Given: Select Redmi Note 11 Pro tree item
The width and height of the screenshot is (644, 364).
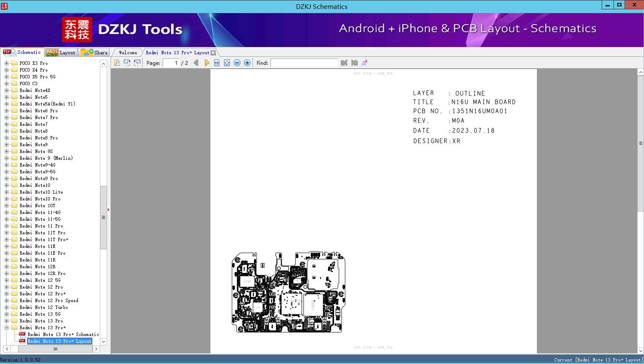Looking at the screenshot, I should point(41,226).
